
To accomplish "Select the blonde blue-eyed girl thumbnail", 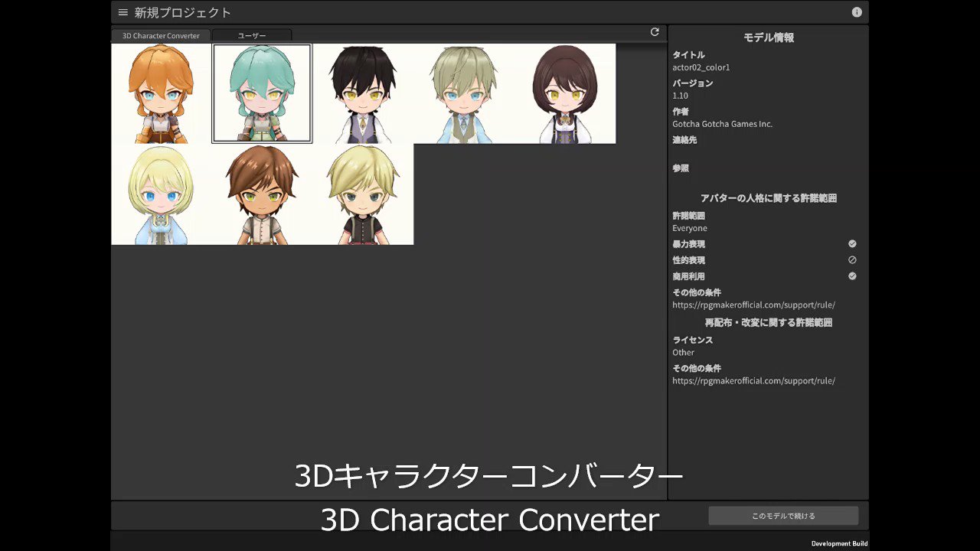I will pyautogui.click(x=162, y=194).
